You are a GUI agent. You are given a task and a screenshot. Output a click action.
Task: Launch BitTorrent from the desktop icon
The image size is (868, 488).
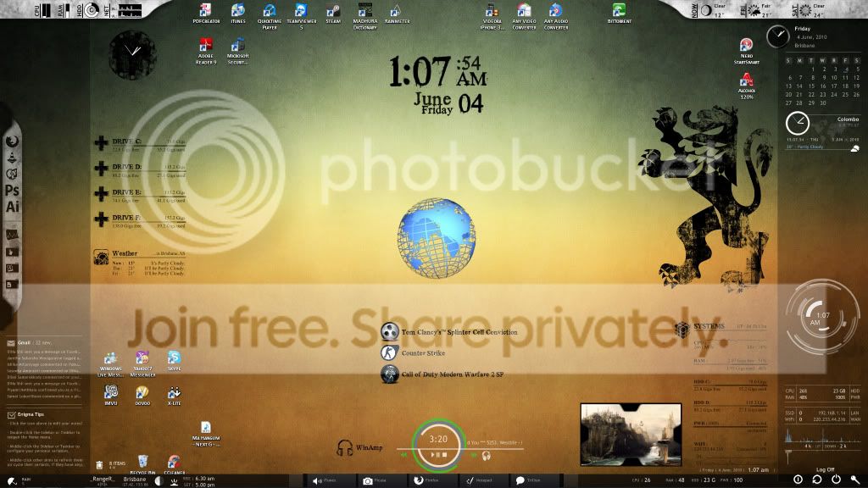pyautogui.click(x=619, y=14)
